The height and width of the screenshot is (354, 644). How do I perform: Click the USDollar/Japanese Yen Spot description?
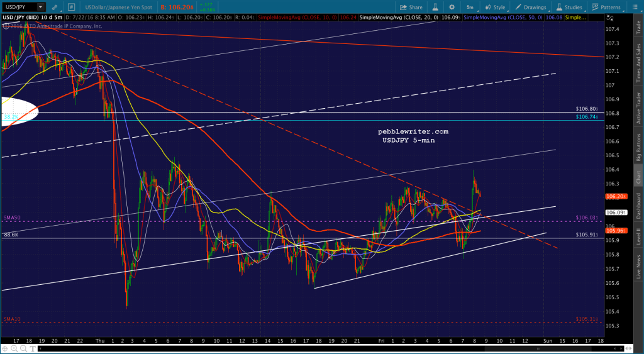pyautogui.click(x=119, y=7)
